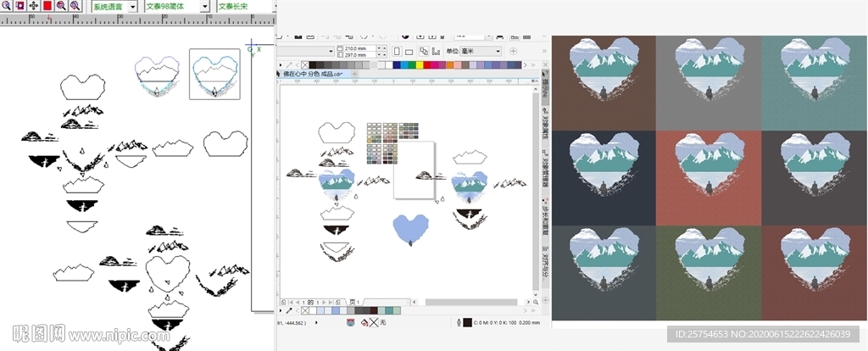Open the 文泰98简体 font dropdown
The height and width of the screenshot is (351, 868).
pos(204,6)
